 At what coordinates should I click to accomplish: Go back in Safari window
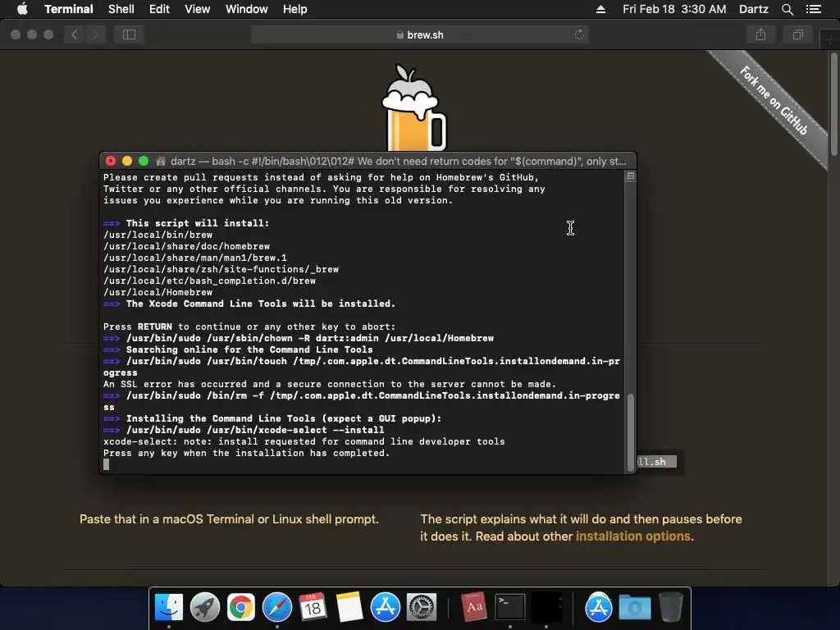point(74,34)
